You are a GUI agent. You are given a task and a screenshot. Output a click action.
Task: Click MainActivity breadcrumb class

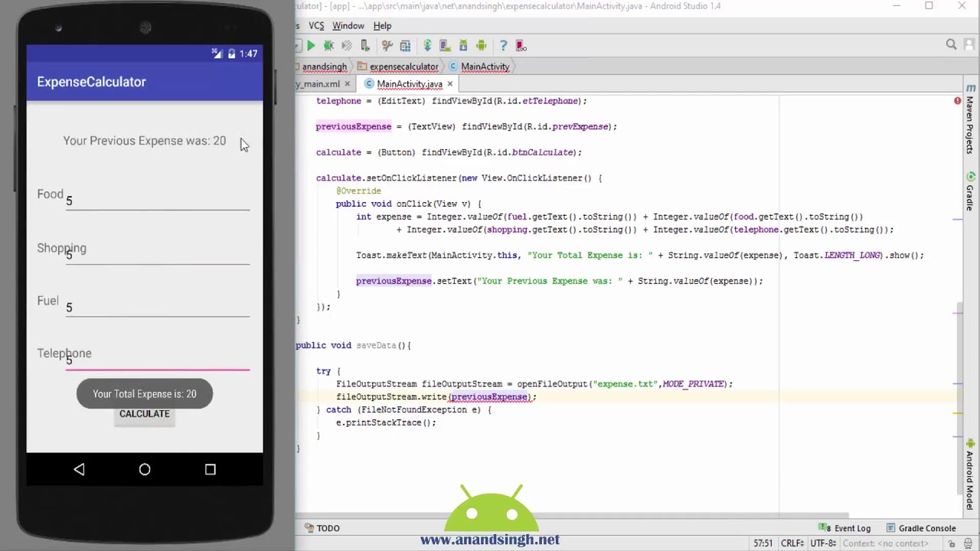click(479, 67)
